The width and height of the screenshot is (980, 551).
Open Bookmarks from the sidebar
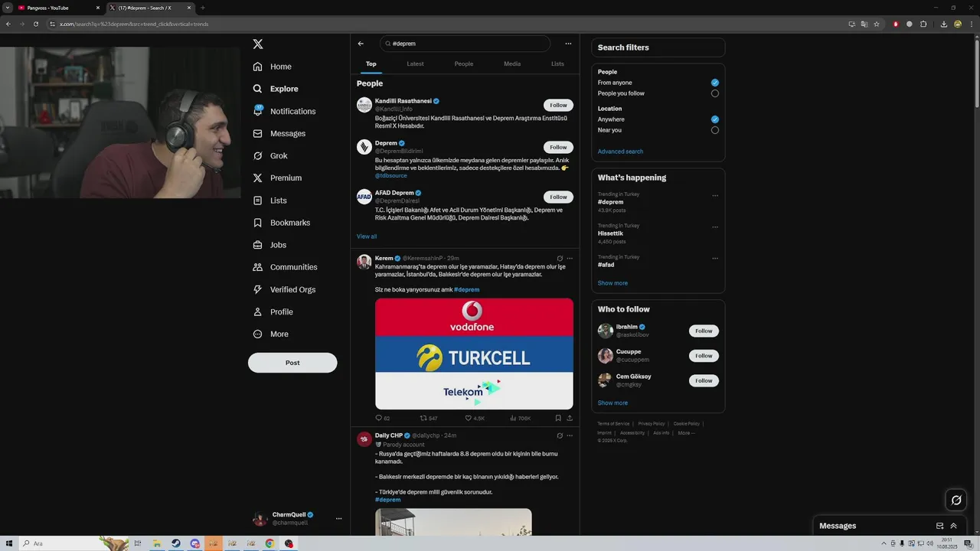(281, 223)
